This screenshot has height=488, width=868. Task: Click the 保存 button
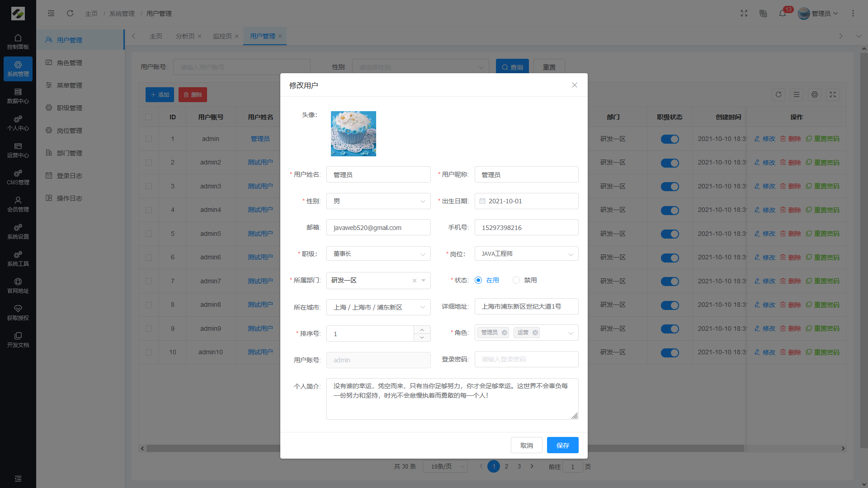tap(562, 445)
